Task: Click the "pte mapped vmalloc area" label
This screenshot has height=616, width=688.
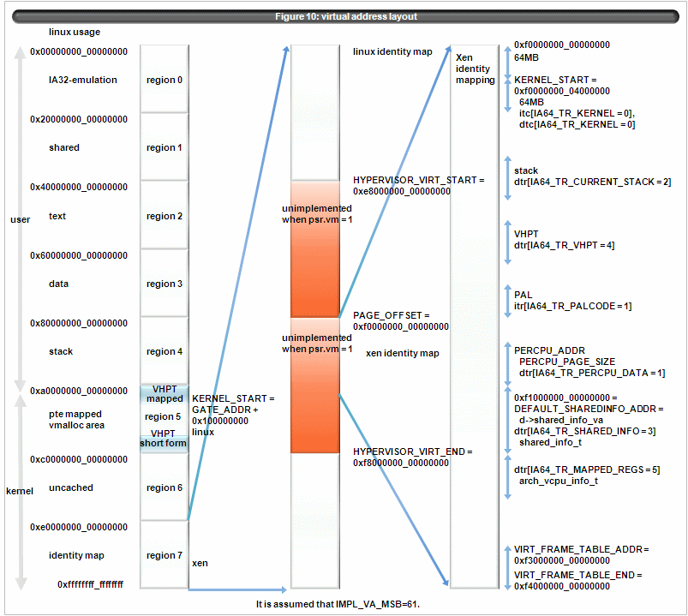Action: pyautogui.click(x=76, y=420)
